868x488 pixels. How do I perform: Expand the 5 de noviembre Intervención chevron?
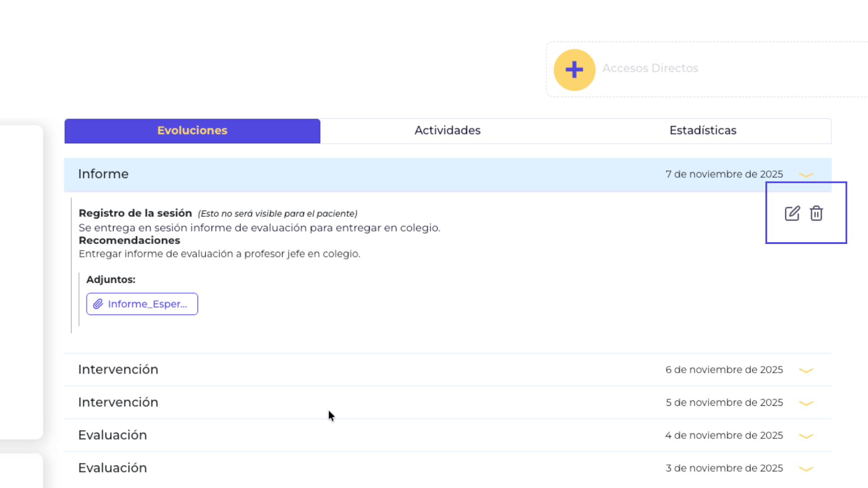click(x=806, y=403)
